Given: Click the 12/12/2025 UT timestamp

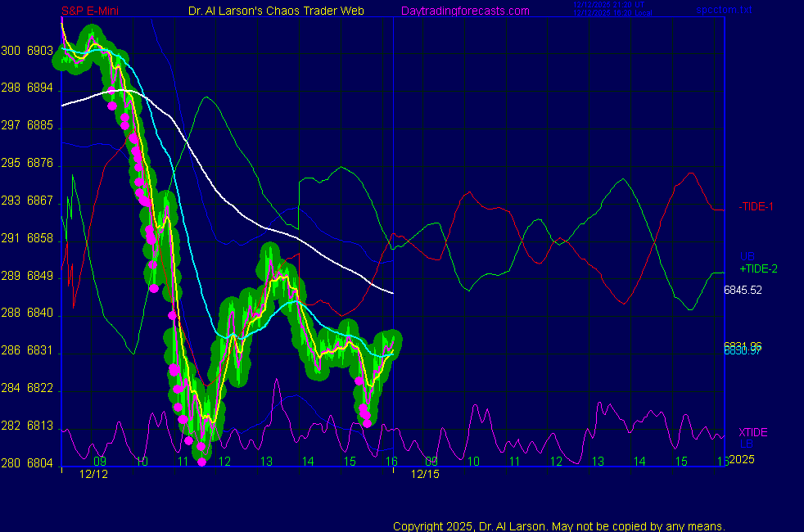Looking at the screenshot, I should pos(609,5).
